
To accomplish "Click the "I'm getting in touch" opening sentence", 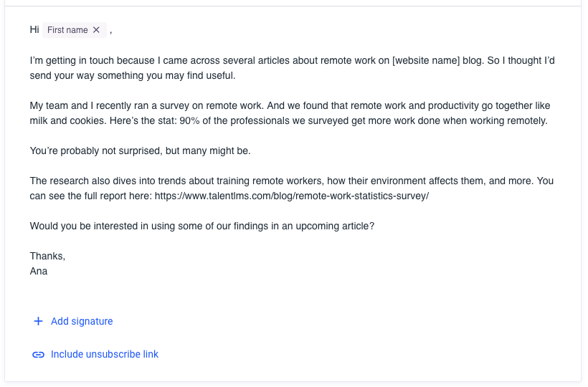I will (79, 61).
